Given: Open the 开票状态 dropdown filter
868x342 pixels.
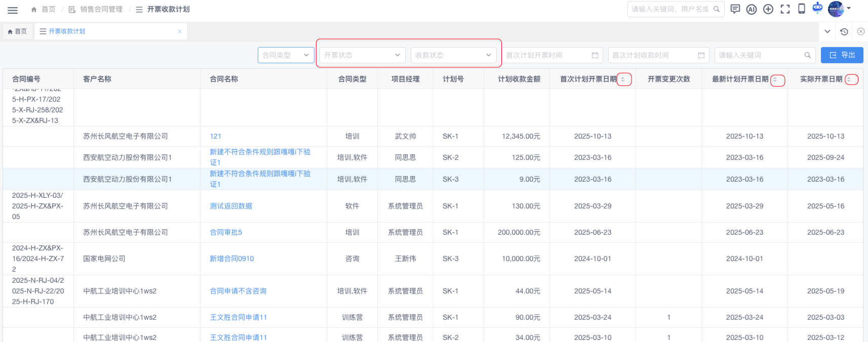Looking at the screenshot, I should point(362,55).
